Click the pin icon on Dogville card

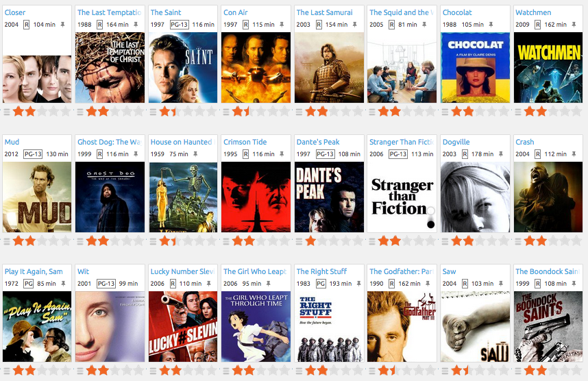(501, 154)
